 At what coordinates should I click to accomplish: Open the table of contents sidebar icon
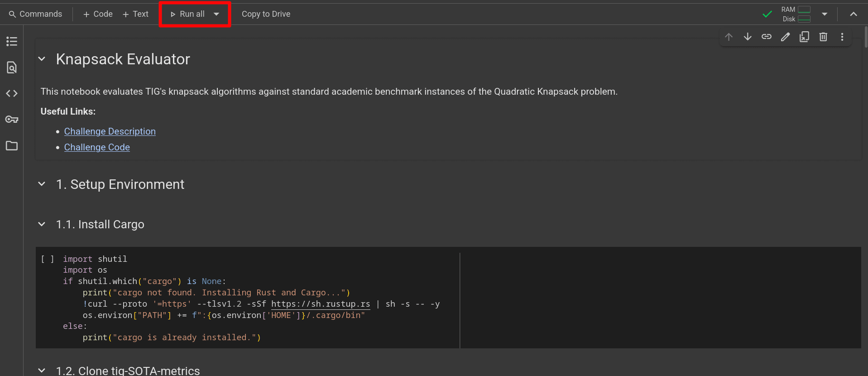(12, 41)
